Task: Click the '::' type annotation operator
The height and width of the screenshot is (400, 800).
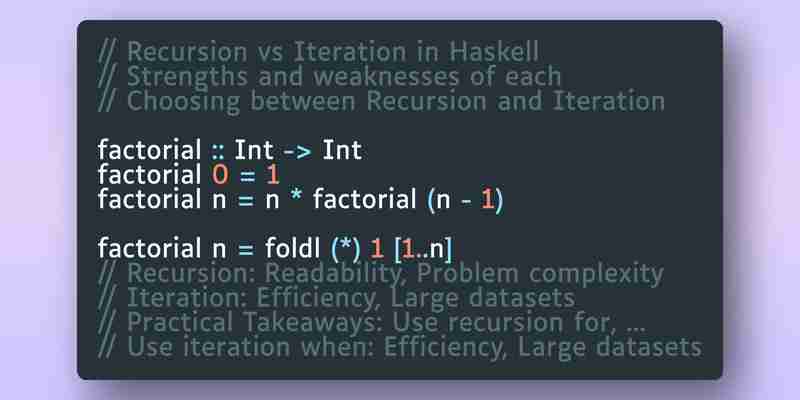Action: 218,151
